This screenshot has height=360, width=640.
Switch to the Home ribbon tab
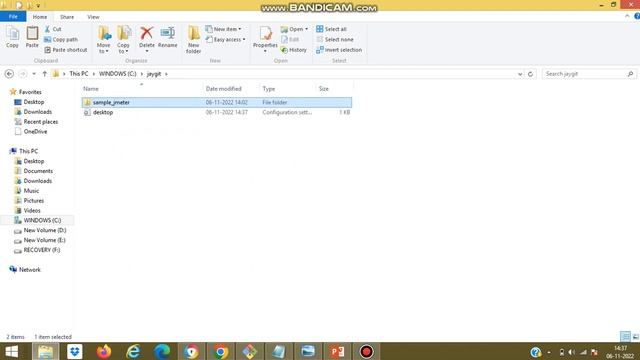click(40, 17)
